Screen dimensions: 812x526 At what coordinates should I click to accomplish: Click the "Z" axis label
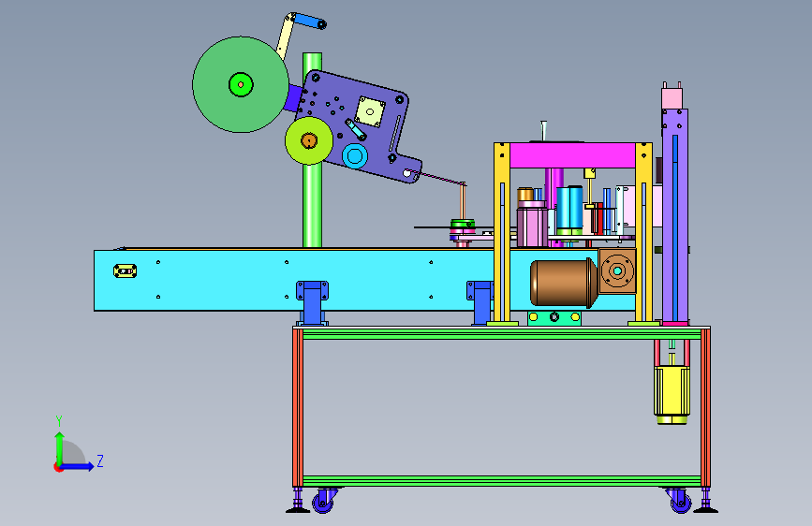pos(100,460)
